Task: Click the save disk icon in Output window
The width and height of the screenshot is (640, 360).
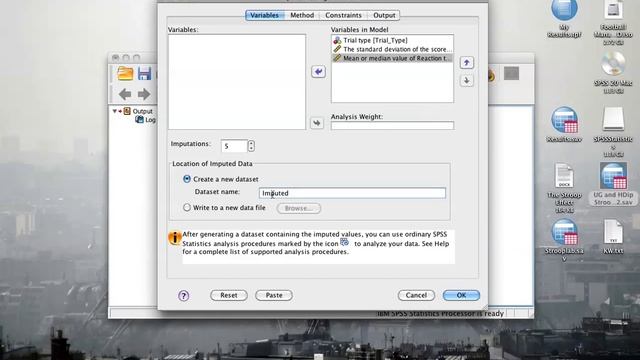Action: [x=144, y=73]
